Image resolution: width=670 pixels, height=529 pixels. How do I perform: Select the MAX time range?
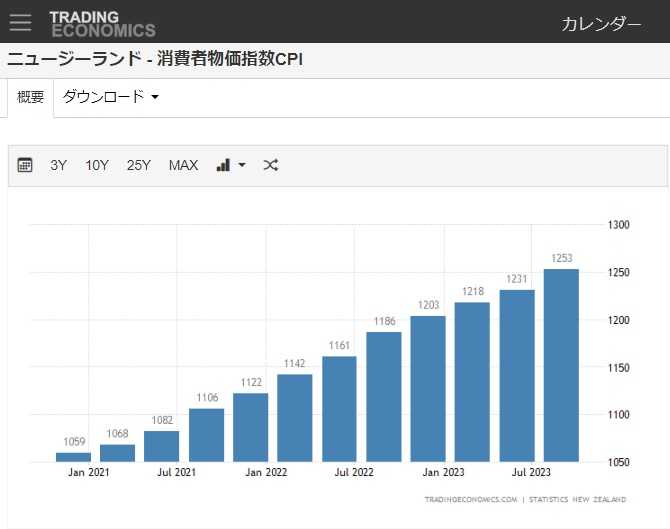(183, 165)
